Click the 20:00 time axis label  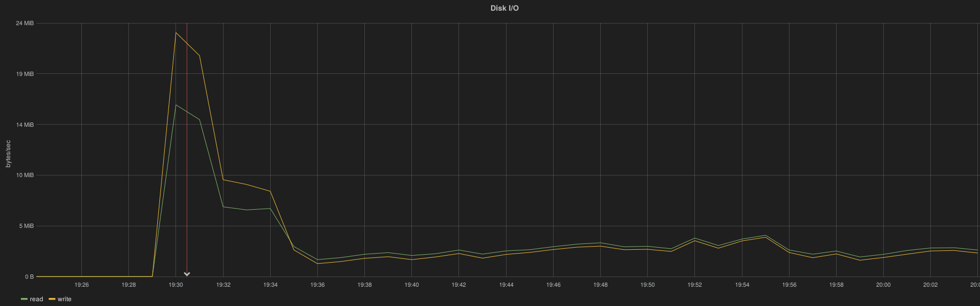click(883, 285)
